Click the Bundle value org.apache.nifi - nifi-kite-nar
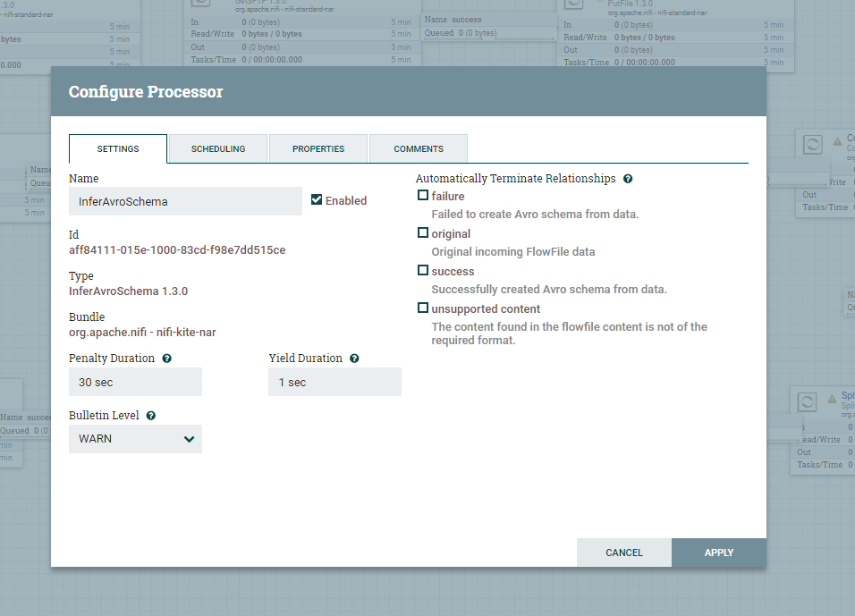Viewport: 855px width, 616px height. [142, 333]
